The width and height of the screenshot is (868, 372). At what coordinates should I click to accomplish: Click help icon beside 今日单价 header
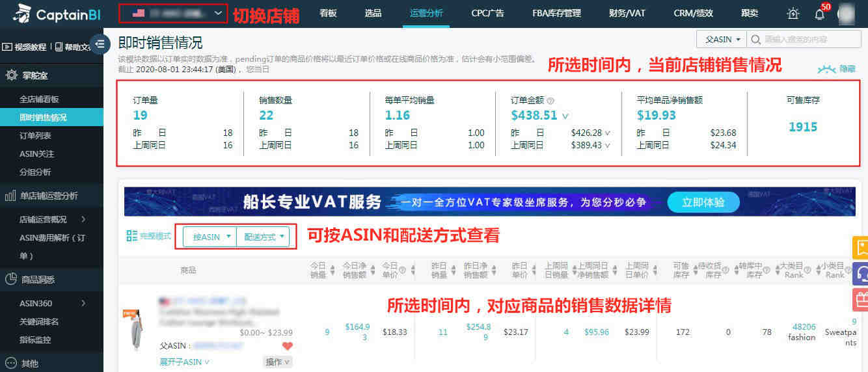click(402, 270)
